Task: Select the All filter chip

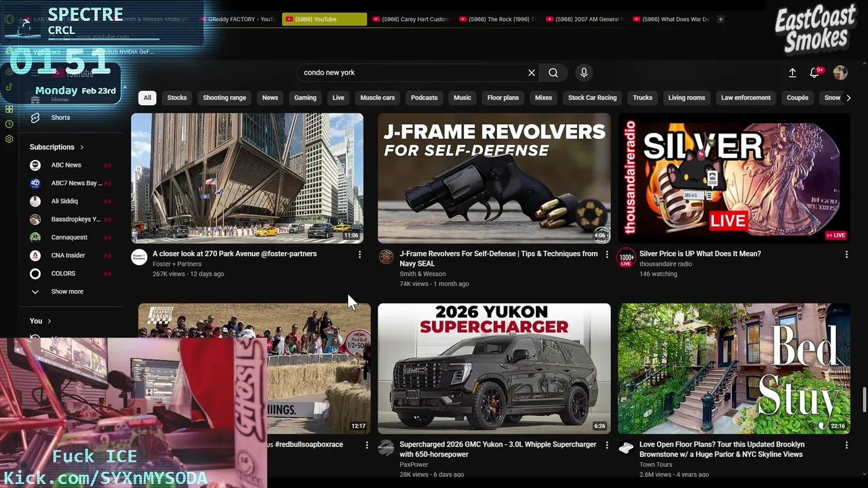Action: pos(147,98)
